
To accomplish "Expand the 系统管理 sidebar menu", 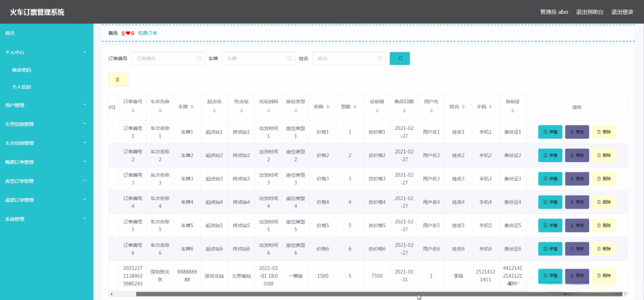I will (x=46, y=219).
